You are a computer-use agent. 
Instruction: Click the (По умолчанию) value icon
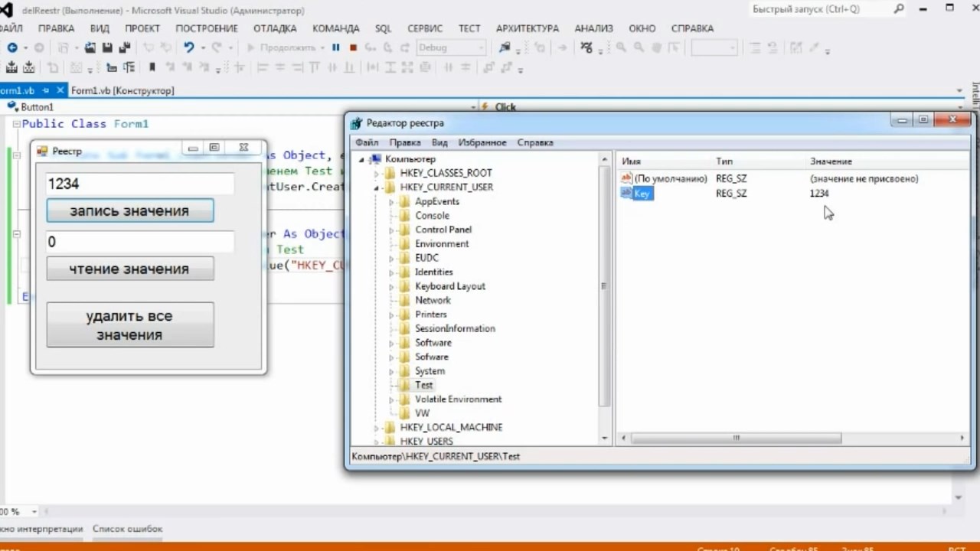click(626, 178)
